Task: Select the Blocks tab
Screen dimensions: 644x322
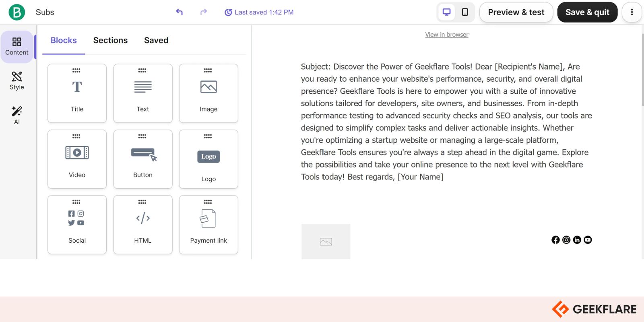Action: pyautogui.click(x=64, y=40)
